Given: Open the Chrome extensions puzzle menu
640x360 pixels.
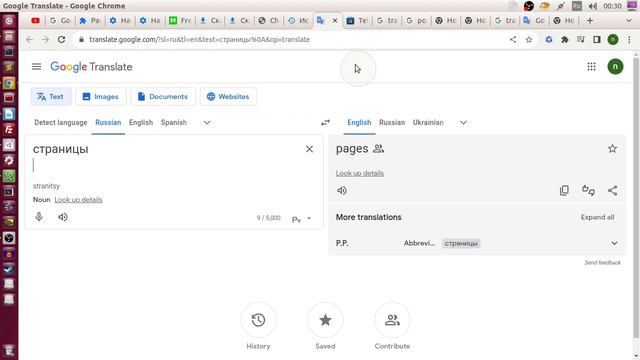Looking at the screenshot, I should click(x=565, y=40).
